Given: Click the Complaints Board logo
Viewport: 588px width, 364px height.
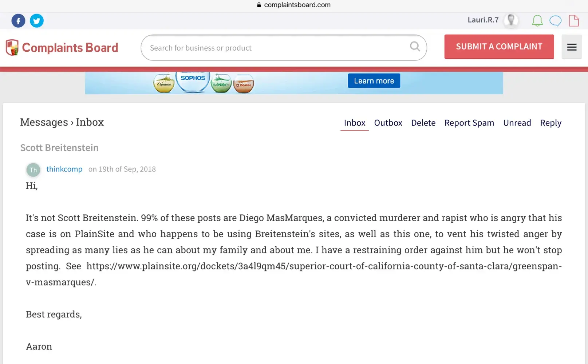Looking at the screenshot, I should pyautogui.click(x=62, y=48).
